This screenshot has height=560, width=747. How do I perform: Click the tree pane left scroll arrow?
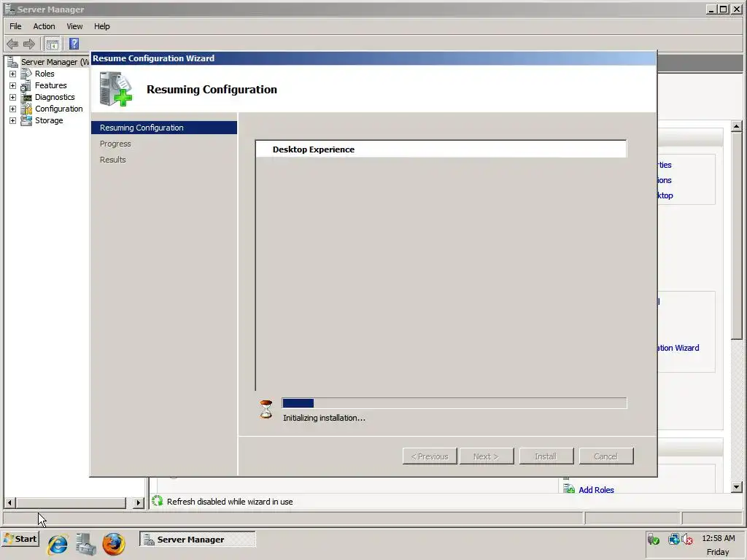(9, 502)
